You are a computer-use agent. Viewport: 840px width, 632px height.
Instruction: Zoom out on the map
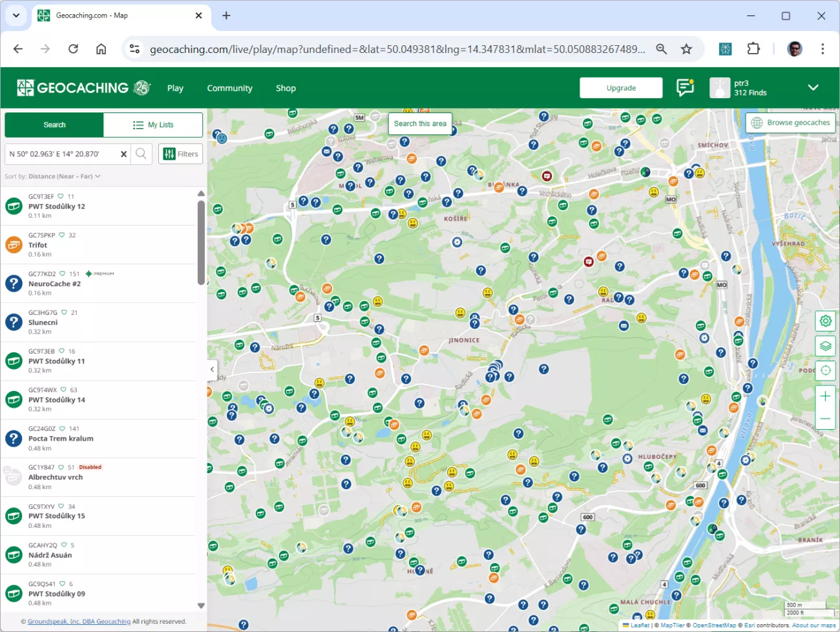point(825,419)
